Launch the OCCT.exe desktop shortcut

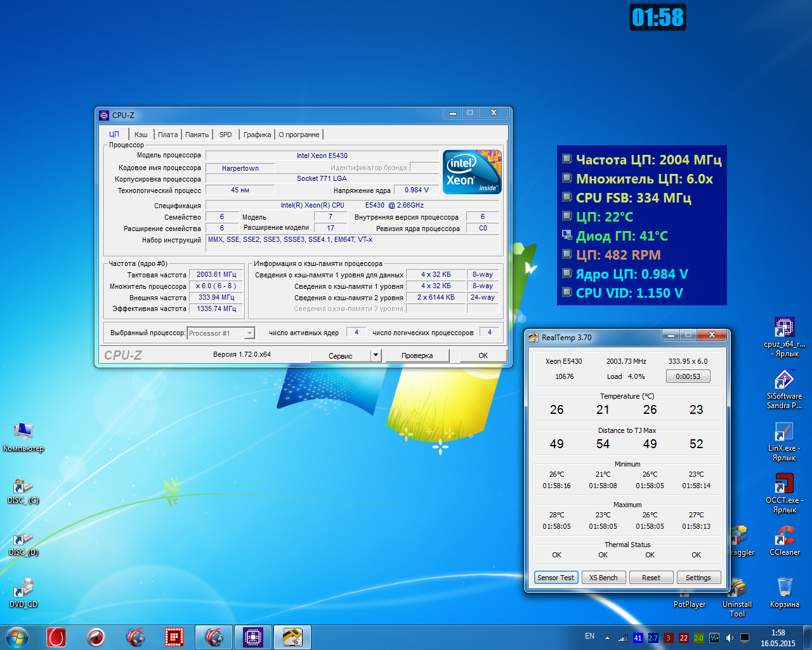click(x=784, y=493)
